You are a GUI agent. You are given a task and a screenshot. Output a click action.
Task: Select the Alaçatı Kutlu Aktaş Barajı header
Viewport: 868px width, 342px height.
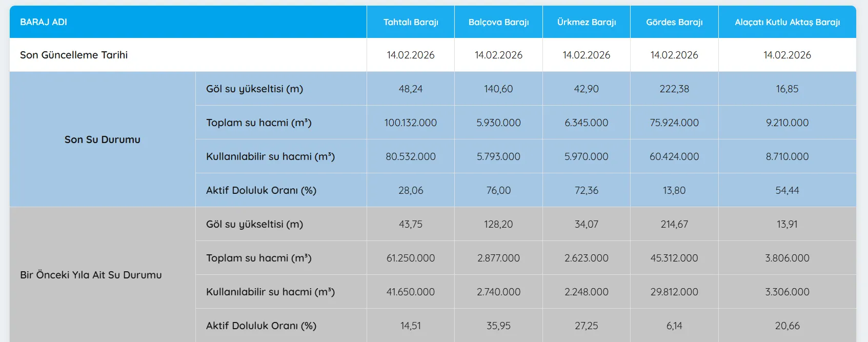point(787,22)
